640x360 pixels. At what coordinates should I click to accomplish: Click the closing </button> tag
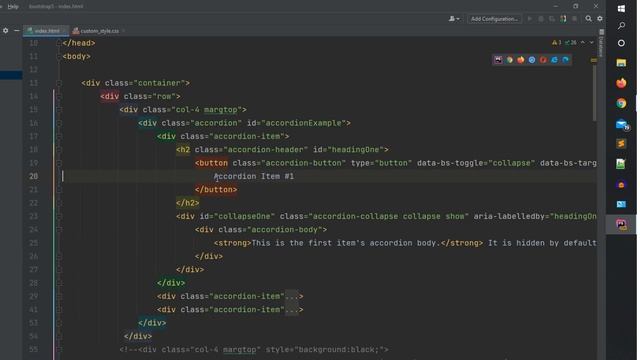click(216, 190)
